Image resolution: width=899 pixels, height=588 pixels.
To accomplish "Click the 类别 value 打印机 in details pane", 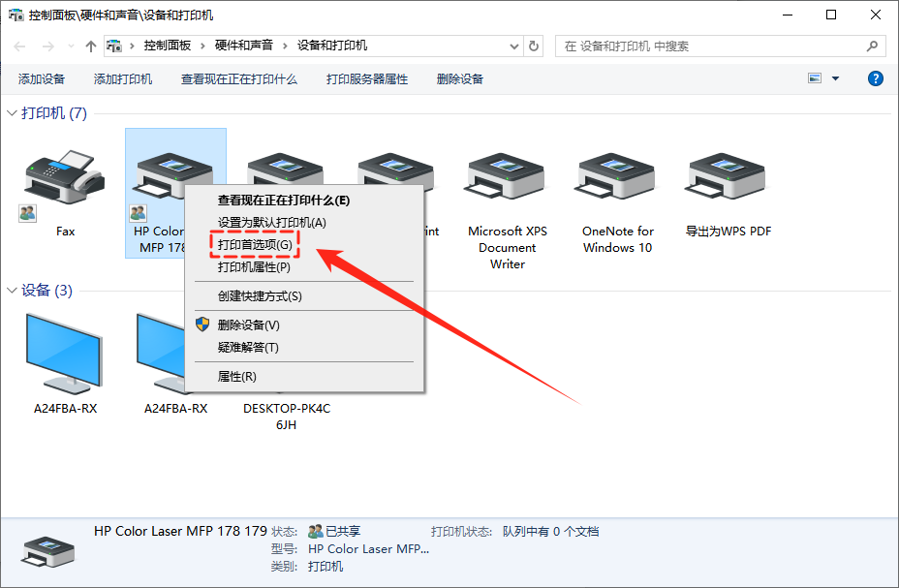I will tap(325, 567).
